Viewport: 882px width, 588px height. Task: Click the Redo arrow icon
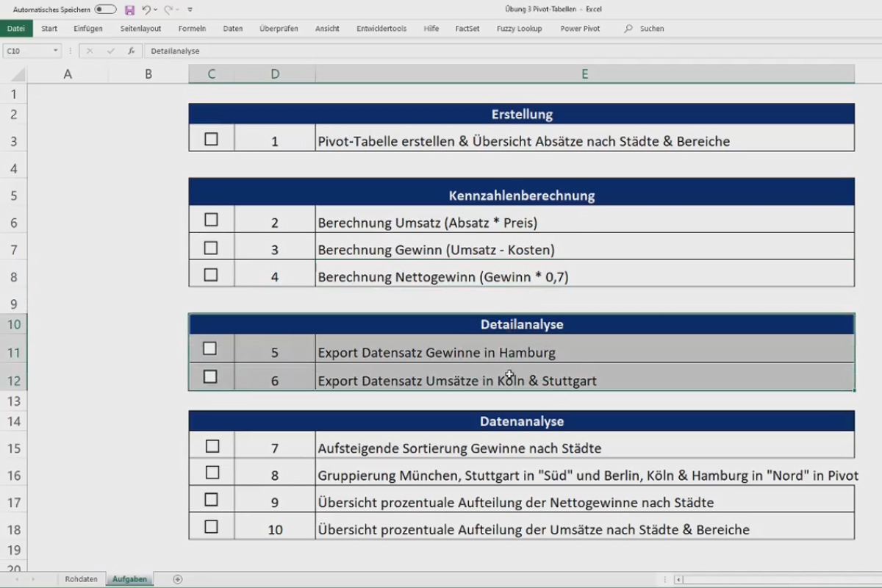[x=168, y=10]
